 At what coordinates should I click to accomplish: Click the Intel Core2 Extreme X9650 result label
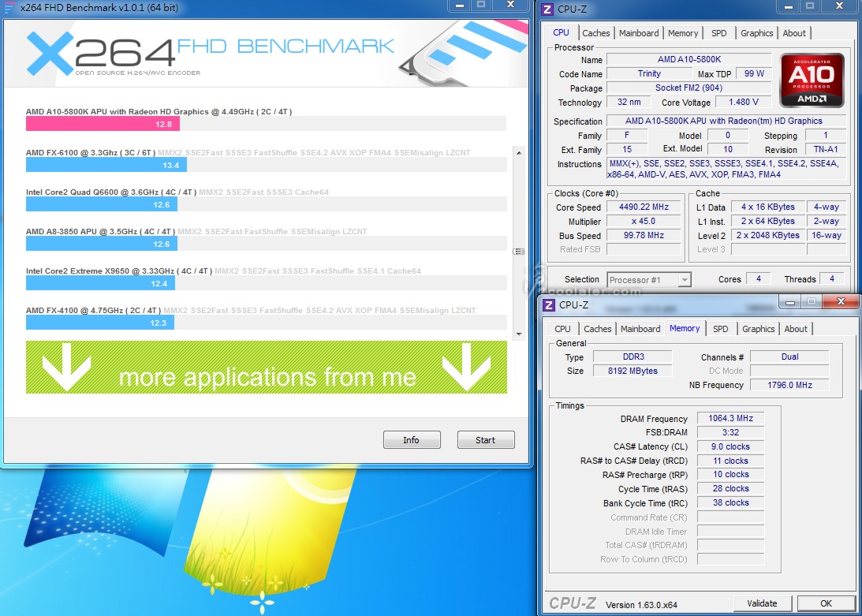click(x=119, y=271)
